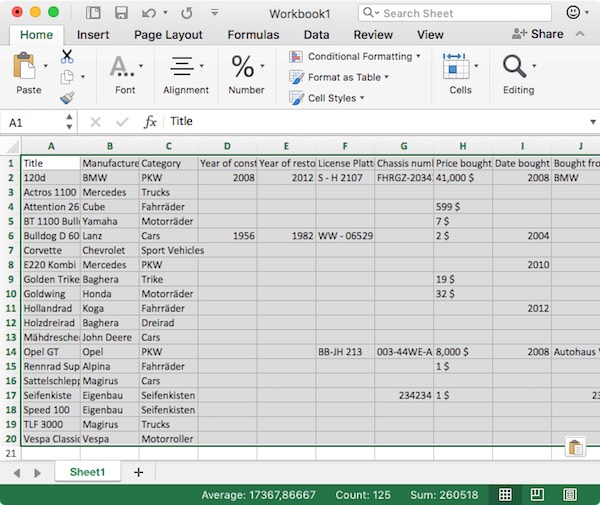This screenshot has height=505, width=600.
Task: Switch to the Page Layout tab
Action: (x=168, y=35)
